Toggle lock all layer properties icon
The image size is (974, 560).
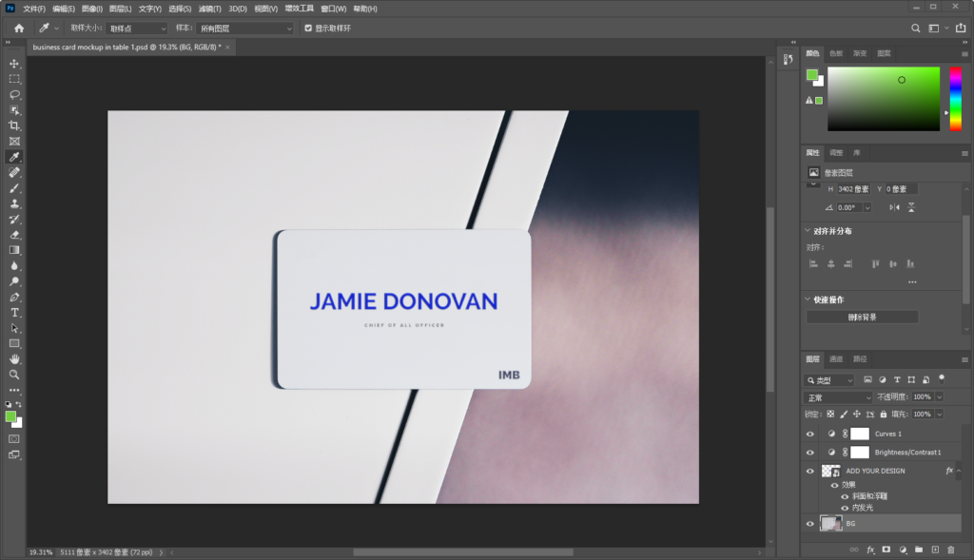click(x=884, y=415)
